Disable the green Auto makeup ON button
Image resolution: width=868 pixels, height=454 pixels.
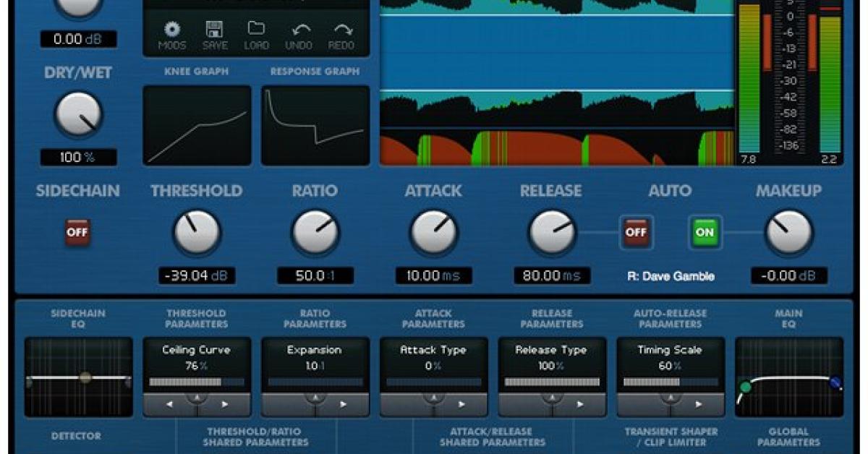pos(704,233)
